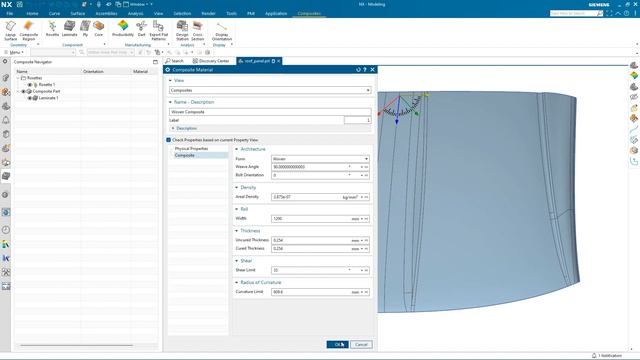Image resolution: width=640 pixels, height=360 pixels.
Task: Run the Producibility analysis tool
Action: point(123,29)
